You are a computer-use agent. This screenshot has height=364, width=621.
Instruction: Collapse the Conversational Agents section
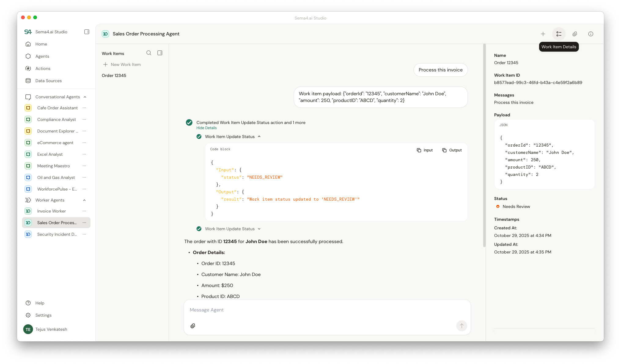pos(84,97)
